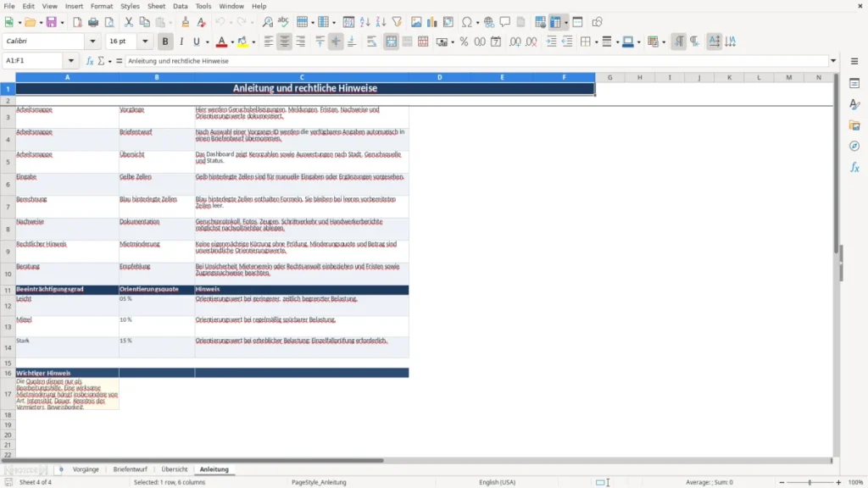Open the Name Box dropdown arrow
The height and width of the screenshot is (488, 868).
[x=71, y=61]
